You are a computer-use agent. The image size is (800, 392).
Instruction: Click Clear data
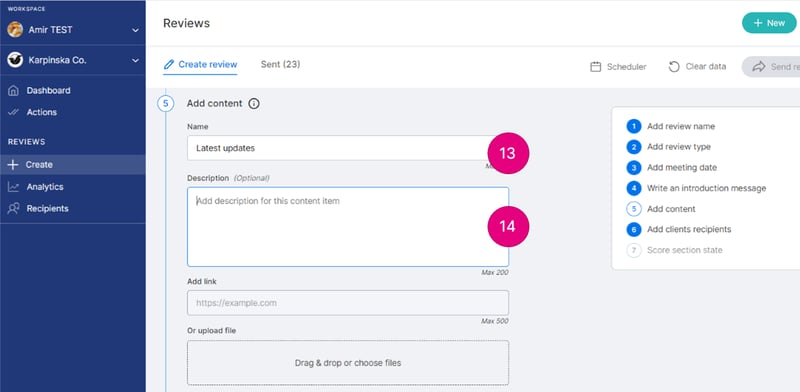point(697,66)
